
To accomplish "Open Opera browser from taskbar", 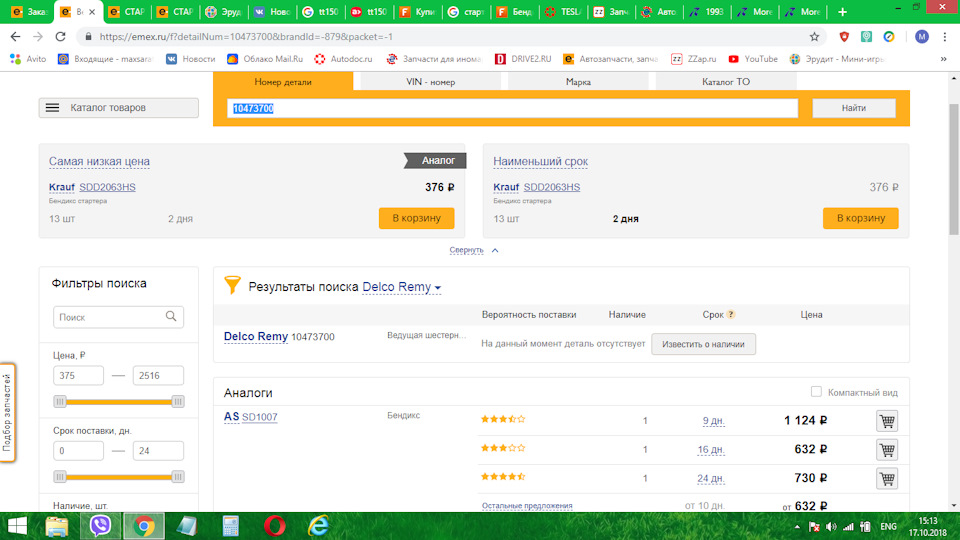I will pos(274,526).
